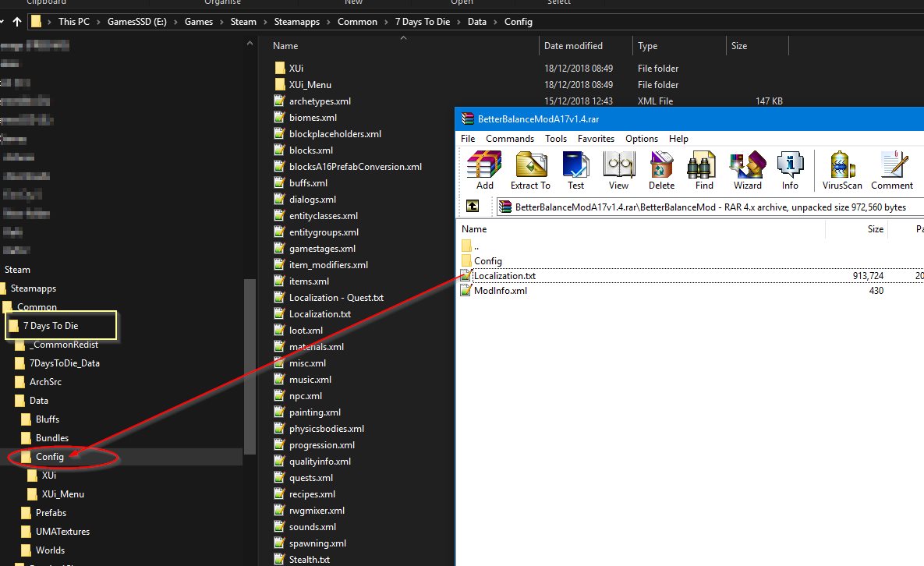Click 'Steamapps' in the address breadcrumb
The height and width of the screenshot is (566, 924).
tap(297, 22)
